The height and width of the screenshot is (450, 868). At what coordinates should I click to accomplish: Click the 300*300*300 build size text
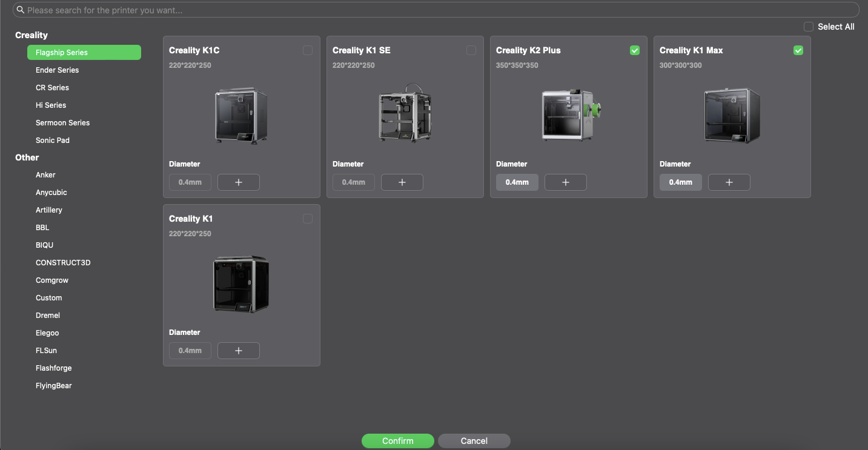(x=681, y=65)
